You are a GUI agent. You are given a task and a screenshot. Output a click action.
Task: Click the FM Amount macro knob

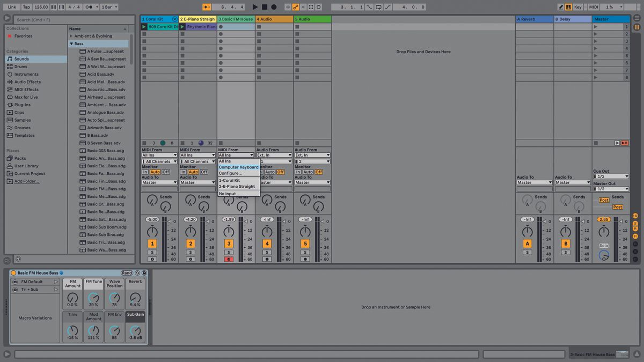pyautogui.click(x=72, y=297)
